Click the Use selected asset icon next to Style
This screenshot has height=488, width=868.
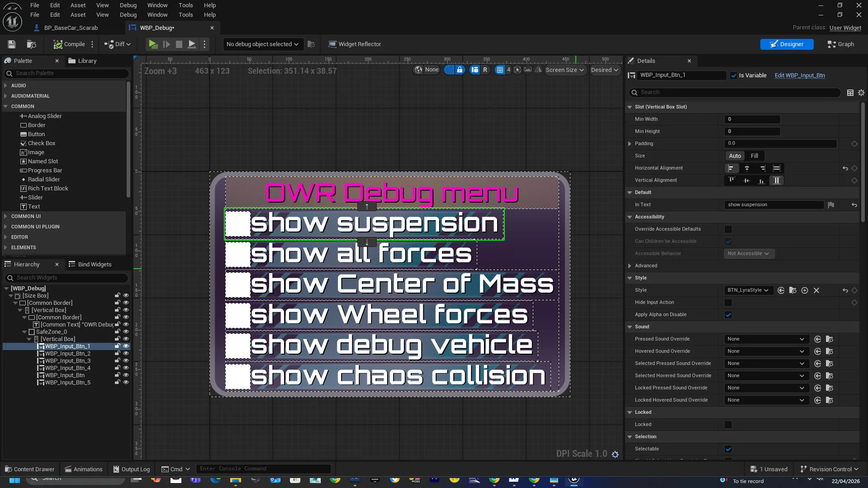pyautogui.click(x=781, y=290)
